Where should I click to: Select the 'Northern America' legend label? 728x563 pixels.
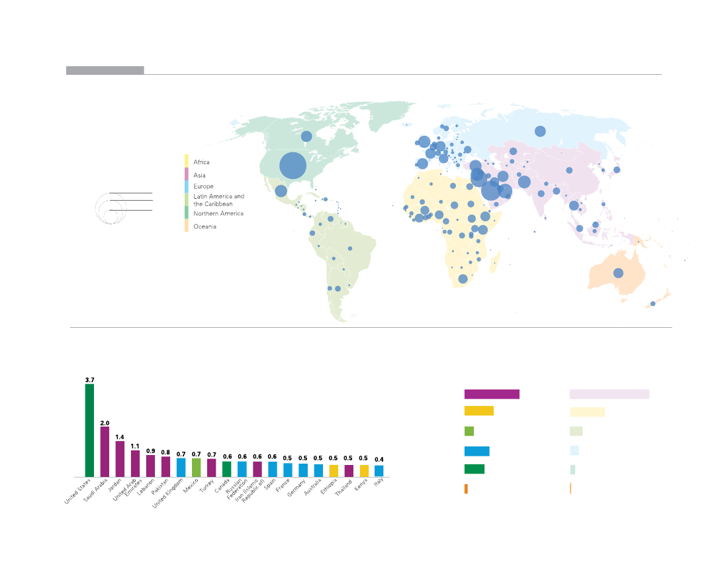pyautogui.click(x=218, y=214)
